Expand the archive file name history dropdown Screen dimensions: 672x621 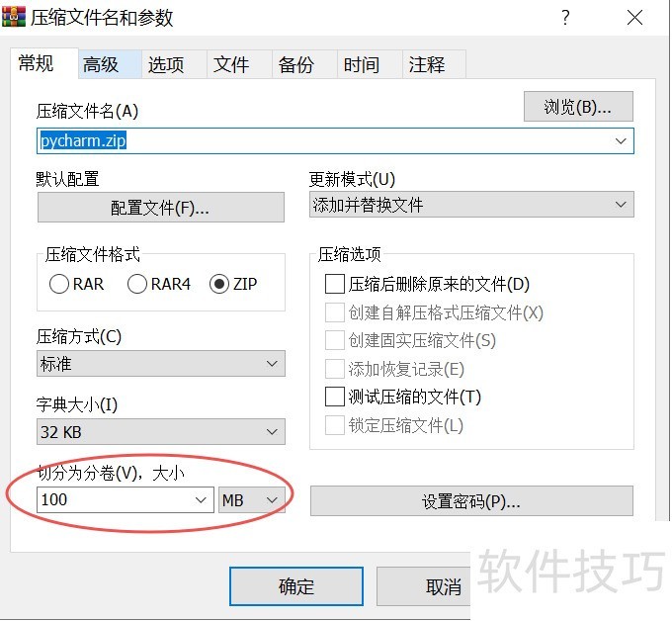(621, 141)
